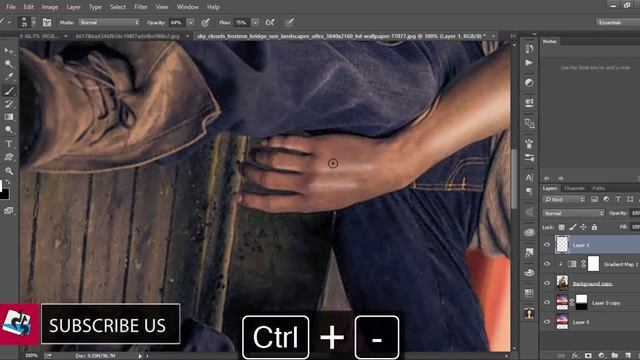Screen dimensions: 640x360
Task: Click the foreground black color swatch
Action: (4, 194)
